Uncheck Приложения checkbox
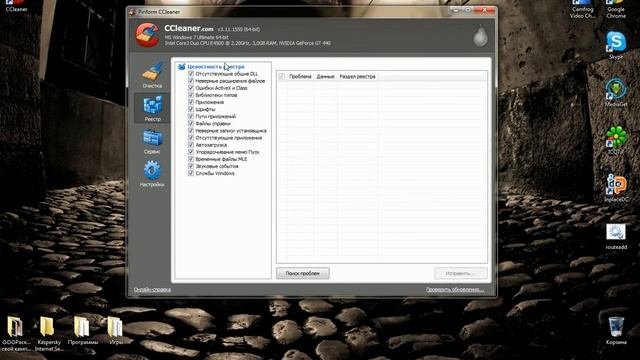640x360 pixels. click(x=191, y=102)
